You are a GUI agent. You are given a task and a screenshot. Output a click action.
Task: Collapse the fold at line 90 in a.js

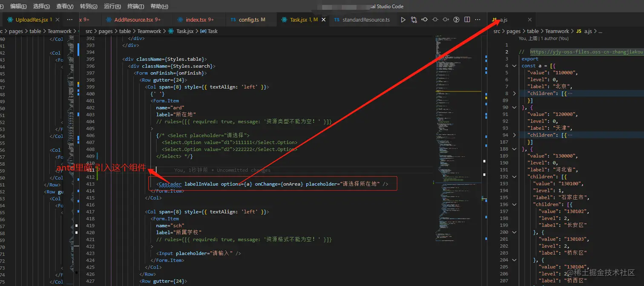514,107
